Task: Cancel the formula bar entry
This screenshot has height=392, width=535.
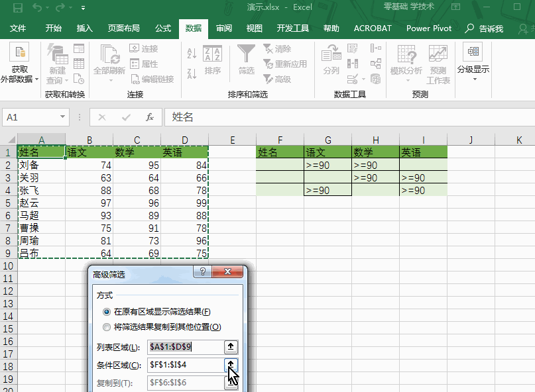Action: pyautogui.click(x=101, y=117)
